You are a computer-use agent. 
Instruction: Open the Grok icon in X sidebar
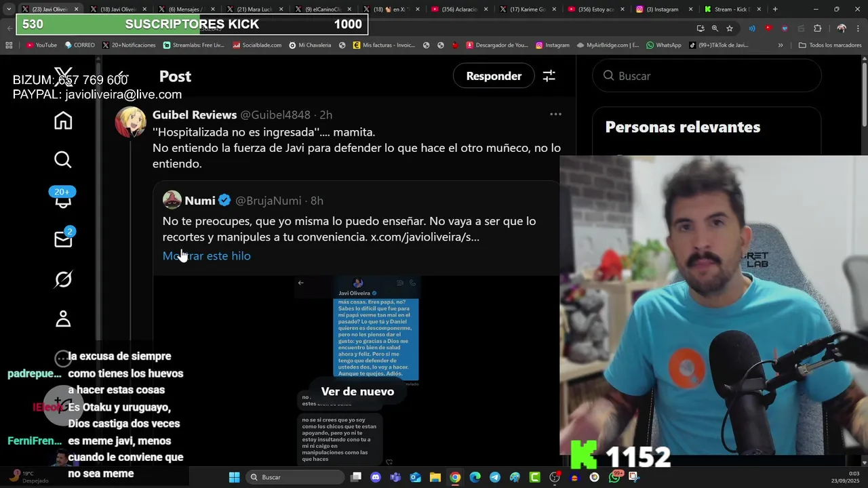click(63, 279)
